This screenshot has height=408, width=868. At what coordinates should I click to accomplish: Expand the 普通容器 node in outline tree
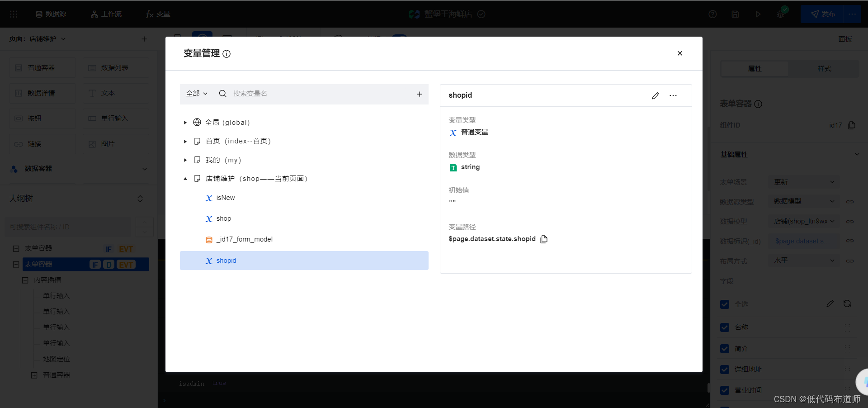pos(34,375)
